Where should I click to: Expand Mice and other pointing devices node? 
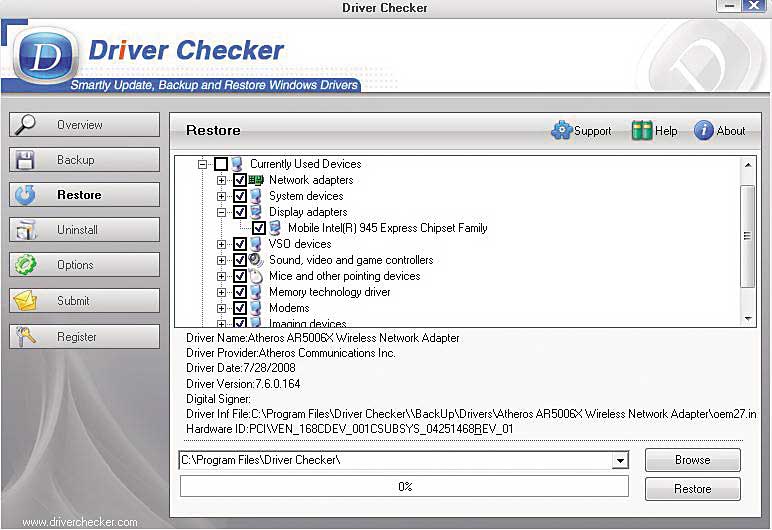point(222,276)
